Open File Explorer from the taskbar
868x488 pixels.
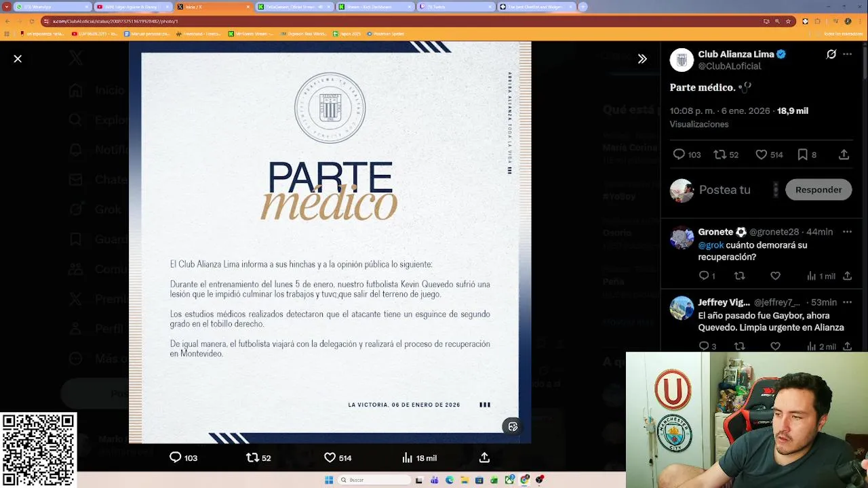pos(465,480)
